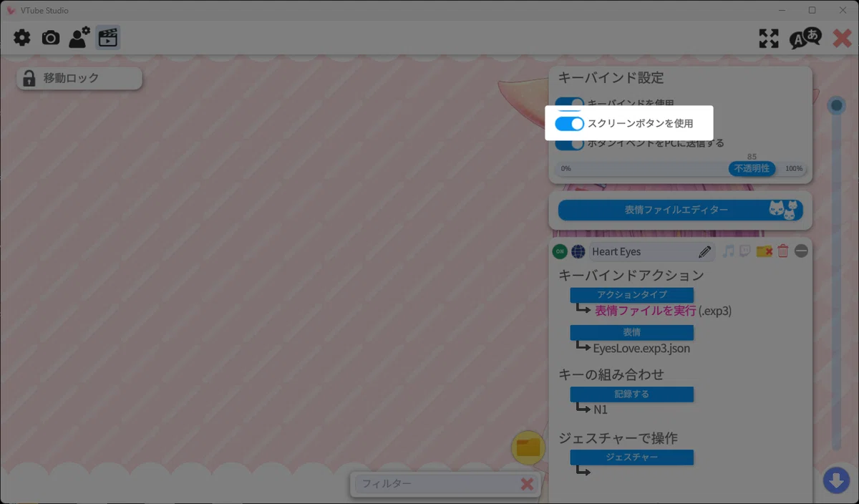Image resolution: width=859 pixels, height=504 pixels.
Task: Open the model settings person icon
Action: [x=79, y=37]
